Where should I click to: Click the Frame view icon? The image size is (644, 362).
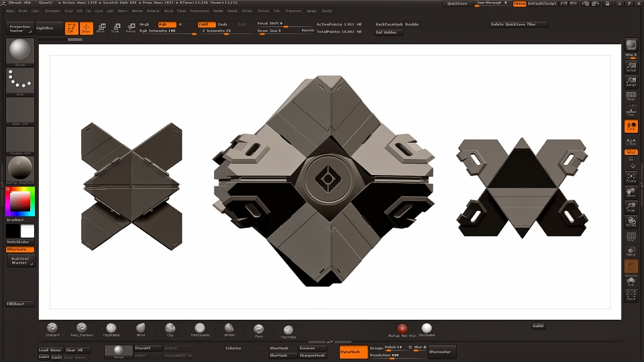(631, 178)
